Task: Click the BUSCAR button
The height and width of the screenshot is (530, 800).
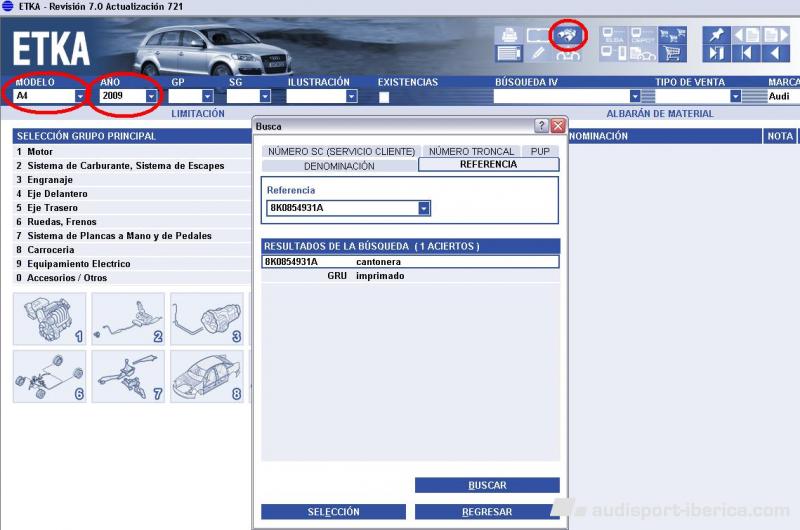Action: (x=487, y=485)
